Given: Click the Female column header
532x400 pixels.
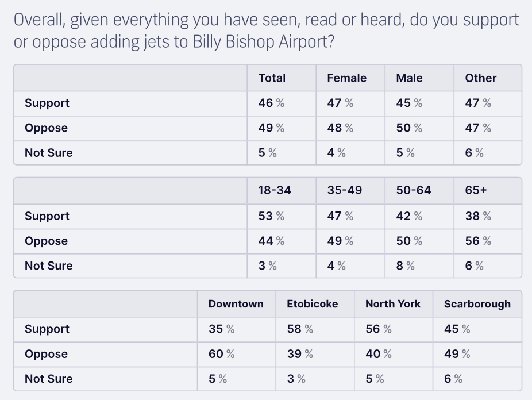Looking at the screenshot, I should pos(346,78).
